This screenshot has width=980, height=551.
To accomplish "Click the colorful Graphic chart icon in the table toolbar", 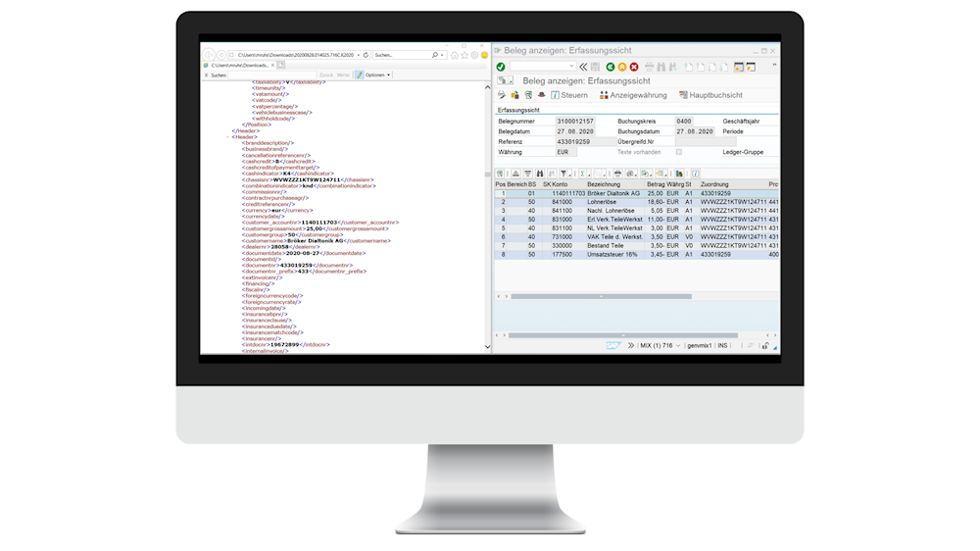I will click(x=679, y=174).
